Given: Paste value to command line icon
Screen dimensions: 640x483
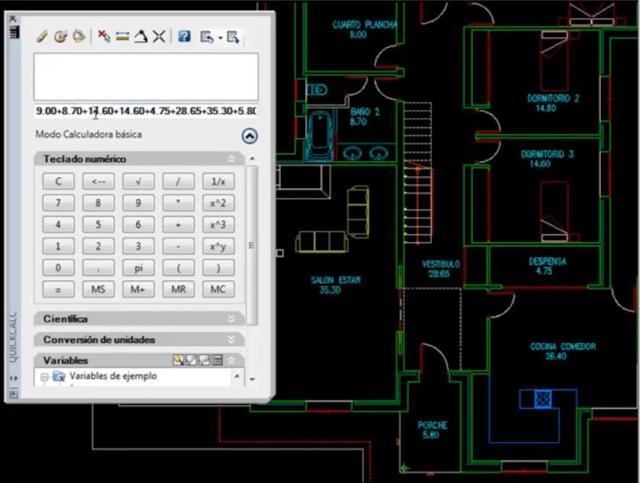Looking at the screenshot, I should [79, 36].
